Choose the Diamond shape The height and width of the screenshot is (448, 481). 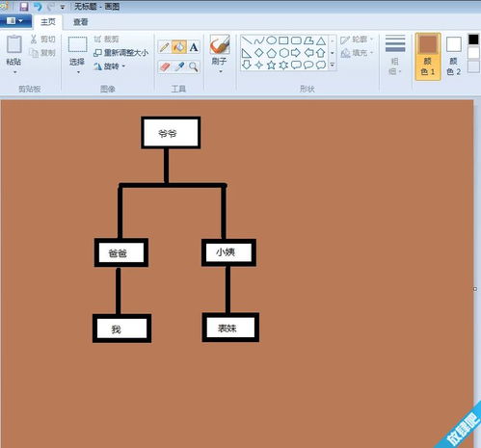259,53
